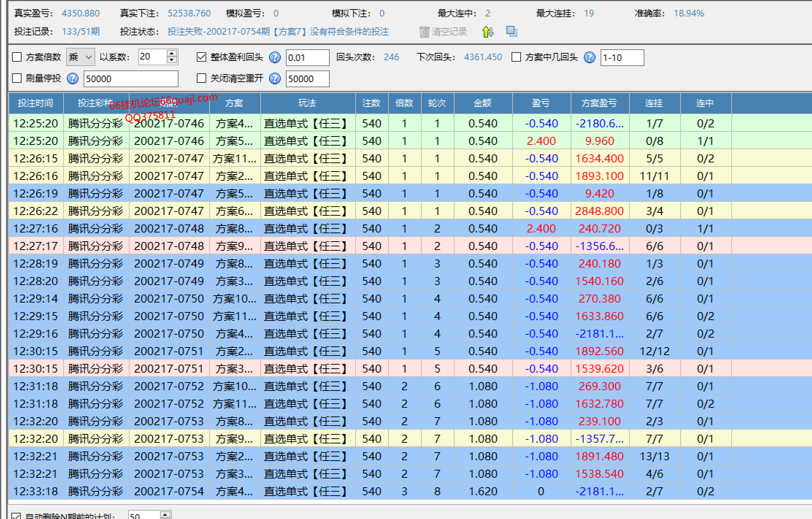Click the 整体盈利回头 field showing 0.01
812x519 pixels.
point(307,58)
